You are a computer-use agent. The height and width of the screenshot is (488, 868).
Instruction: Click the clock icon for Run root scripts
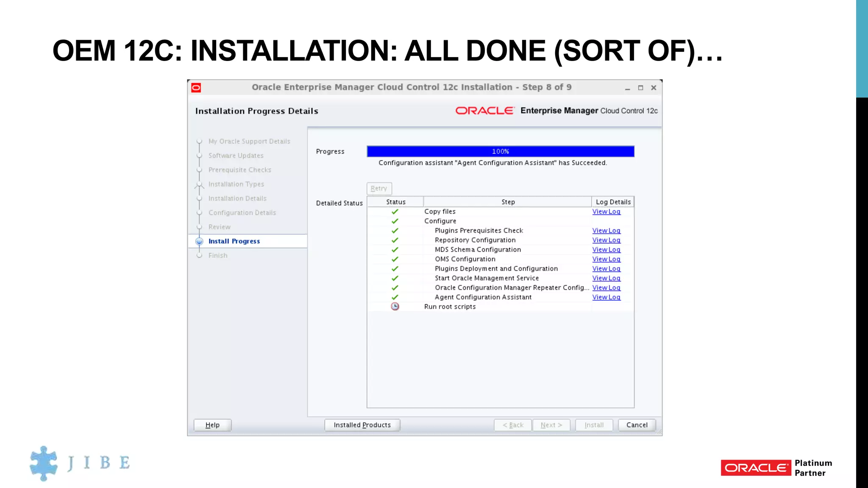(395, 306)
